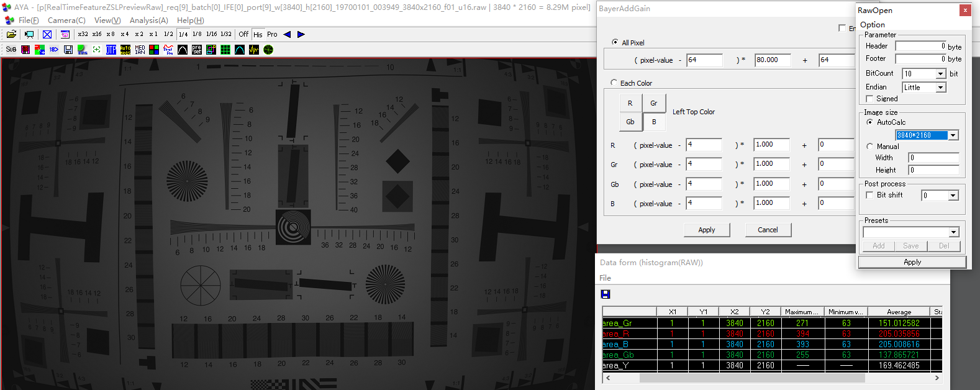Click the area_Gr row in histogram table
Viewport: 980px width, 390px height.
(772, 323)
